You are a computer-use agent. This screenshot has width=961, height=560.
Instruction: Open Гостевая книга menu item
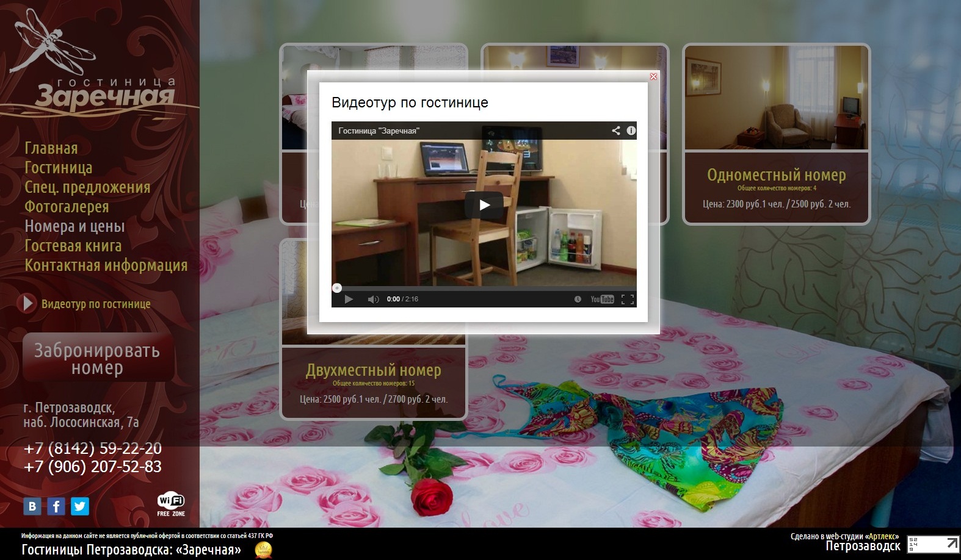click(73, 246)
